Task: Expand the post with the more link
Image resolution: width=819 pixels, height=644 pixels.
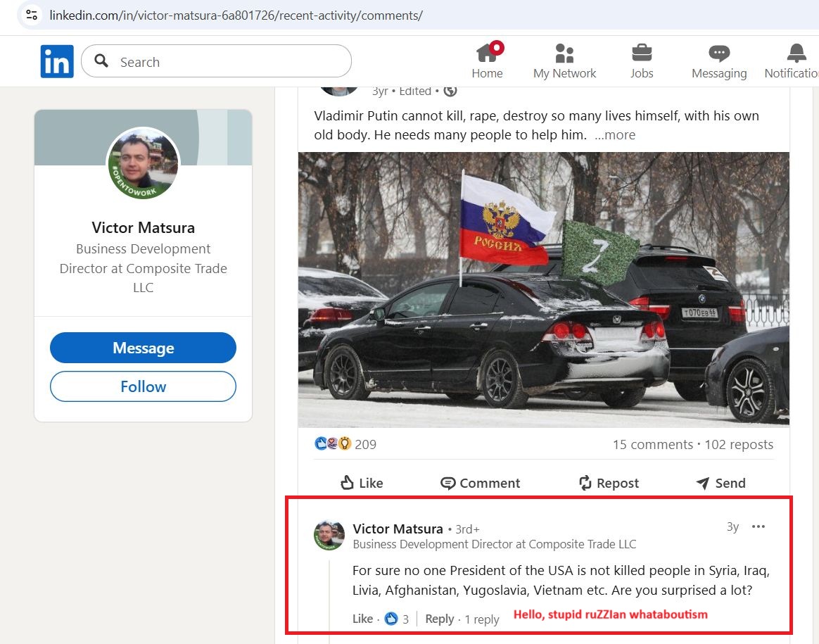Action: pyautogui.click(x=615, y=134)
